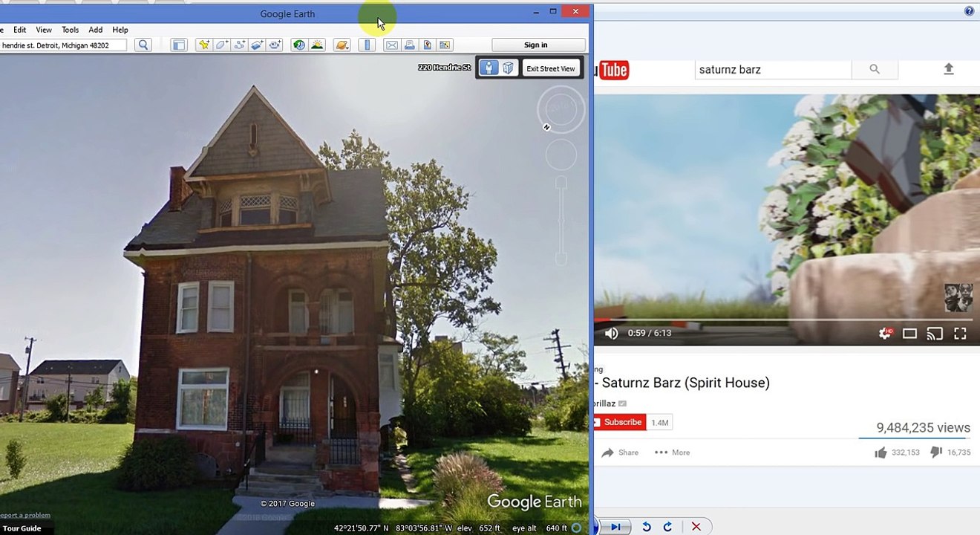Screen dimensions: 980x535
Task: Click the YouTube upload arrow icon
Action: [948, 69]
